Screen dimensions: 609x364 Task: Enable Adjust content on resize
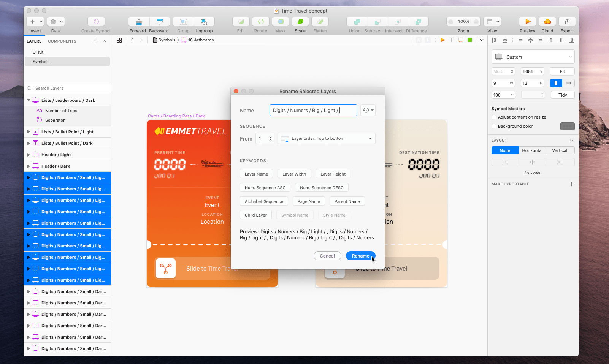[x=494, y=117]
